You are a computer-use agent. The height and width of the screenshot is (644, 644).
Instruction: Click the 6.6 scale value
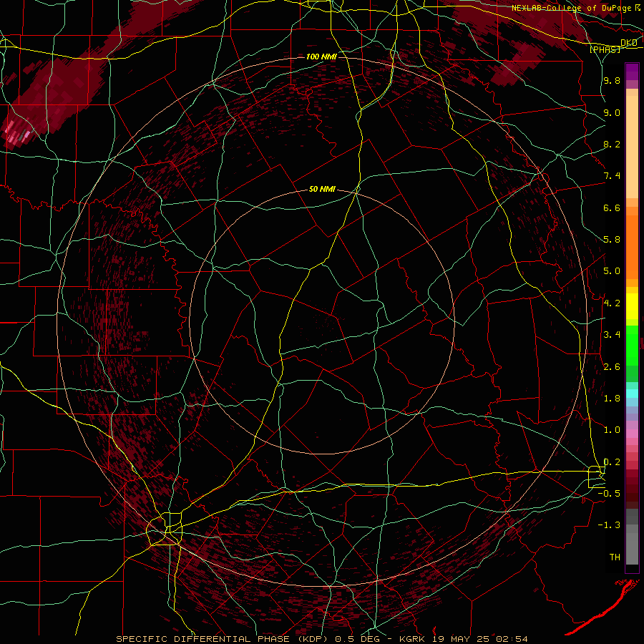[x=612, y=208]
